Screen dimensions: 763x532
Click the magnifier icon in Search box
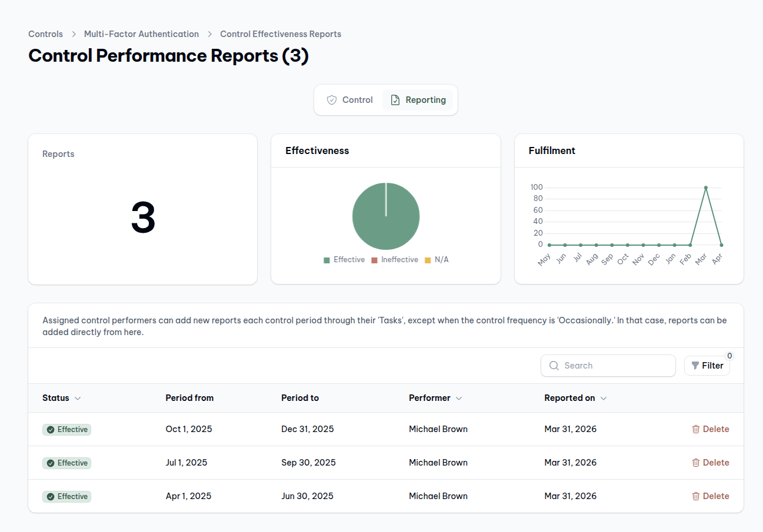coord(554,366)
